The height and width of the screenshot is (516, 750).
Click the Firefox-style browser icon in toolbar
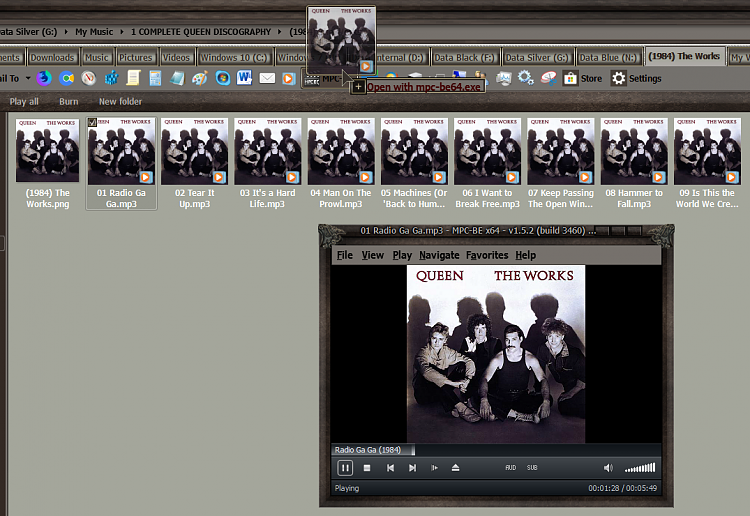[44, 78]
